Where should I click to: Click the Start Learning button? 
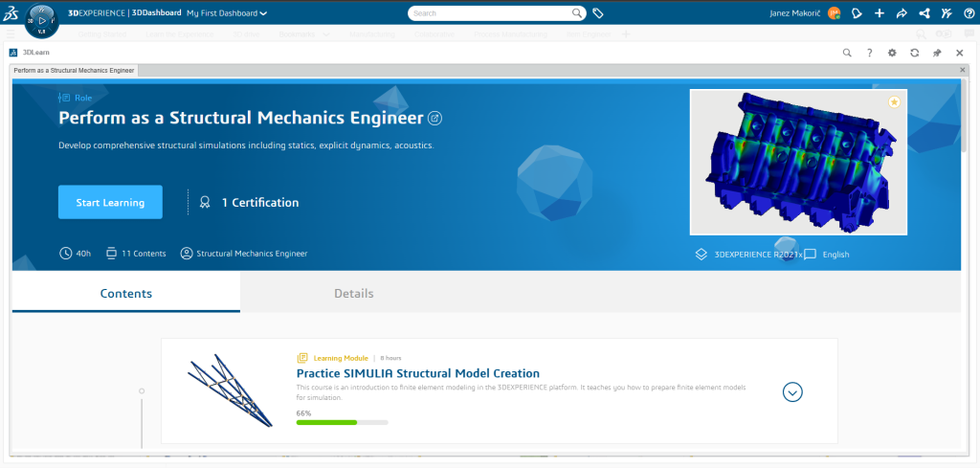(x=111, y=203)
